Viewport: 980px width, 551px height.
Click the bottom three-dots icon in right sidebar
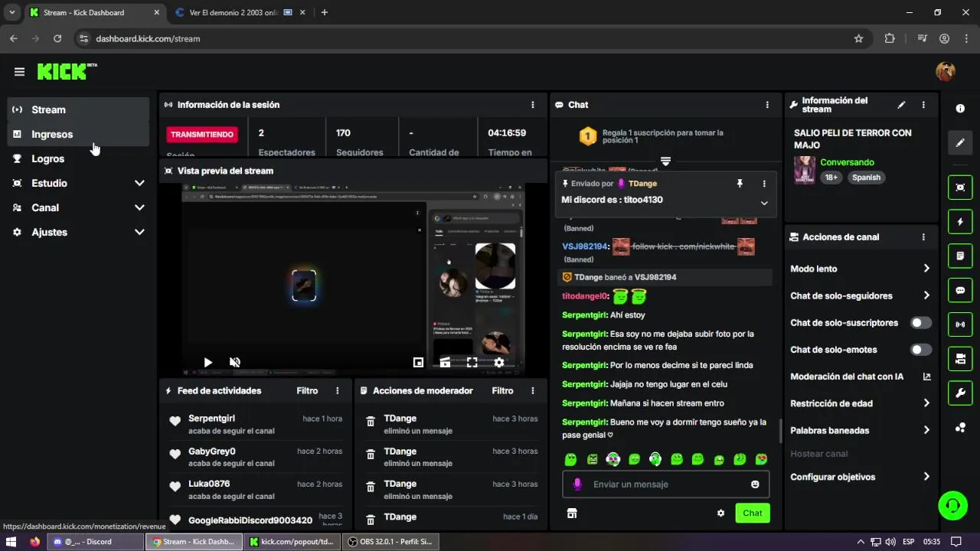pos(960,427)
